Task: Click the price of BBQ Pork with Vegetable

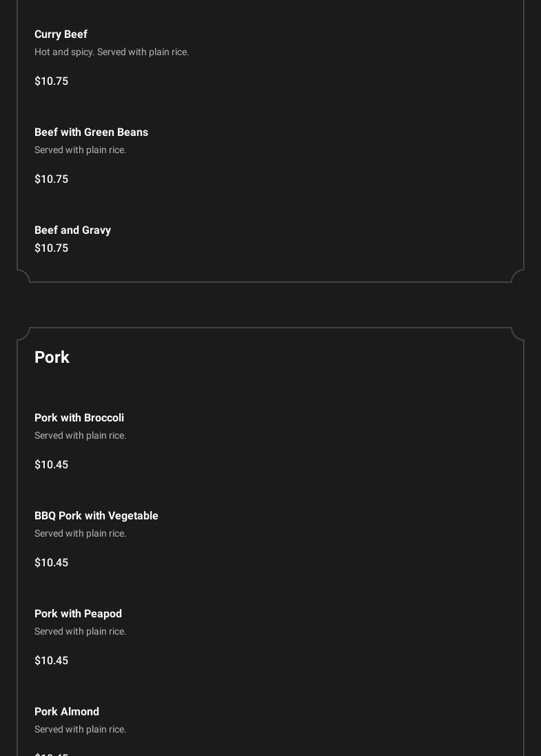Action: coord(51,563)
